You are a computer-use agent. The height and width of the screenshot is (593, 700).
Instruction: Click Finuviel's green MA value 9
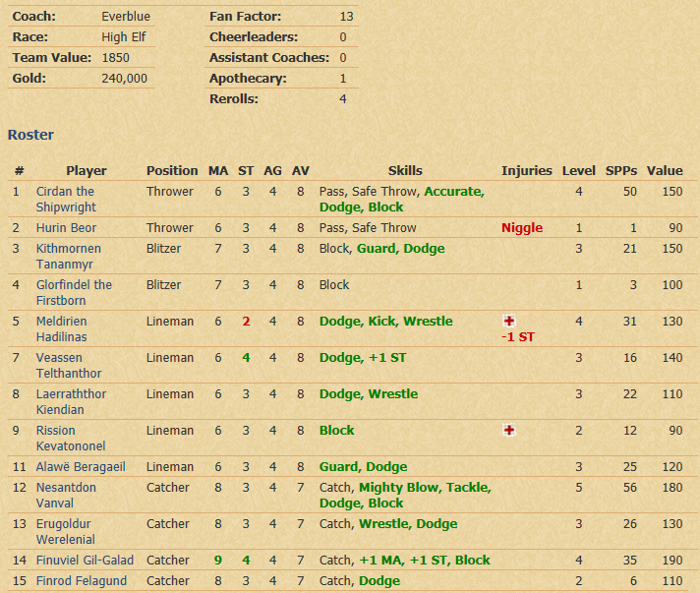click(x=218, y=560)
